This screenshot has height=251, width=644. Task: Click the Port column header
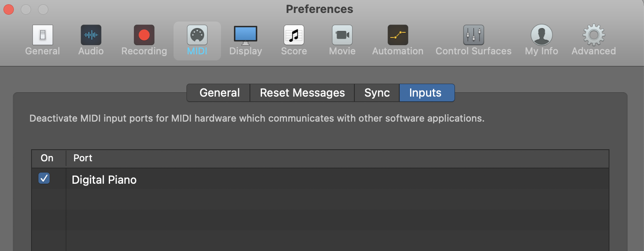[83, 158]
